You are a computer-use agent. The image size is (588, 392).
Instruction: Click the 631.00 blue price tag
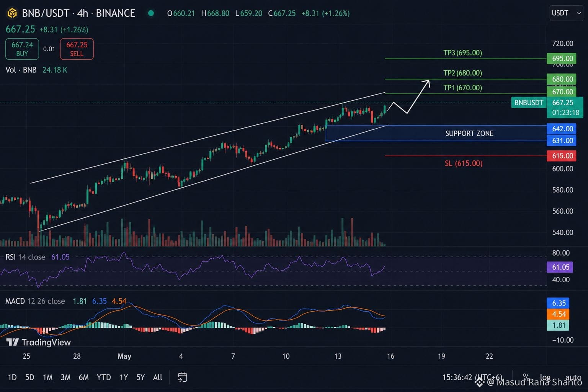click(562, 140)
